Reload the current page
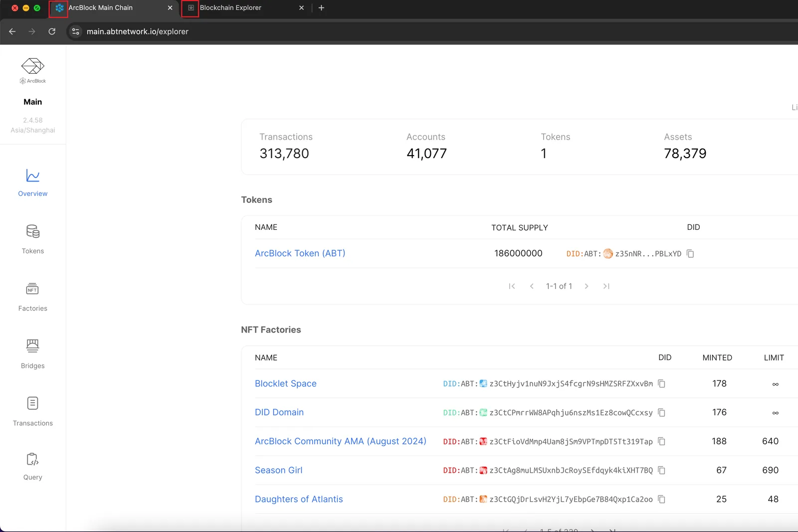The image size is (798, 532). click(52, 31)
